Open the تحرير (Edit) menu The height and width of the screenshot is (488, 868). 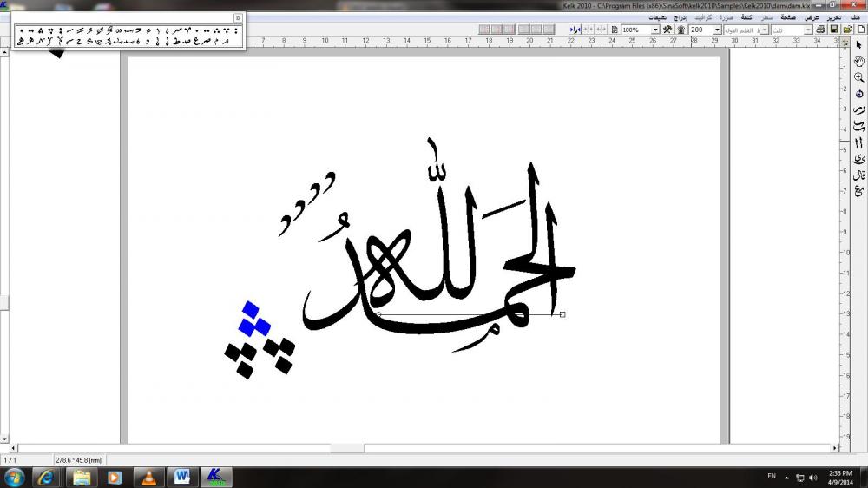pyautogui.click(x=833, y=17)
